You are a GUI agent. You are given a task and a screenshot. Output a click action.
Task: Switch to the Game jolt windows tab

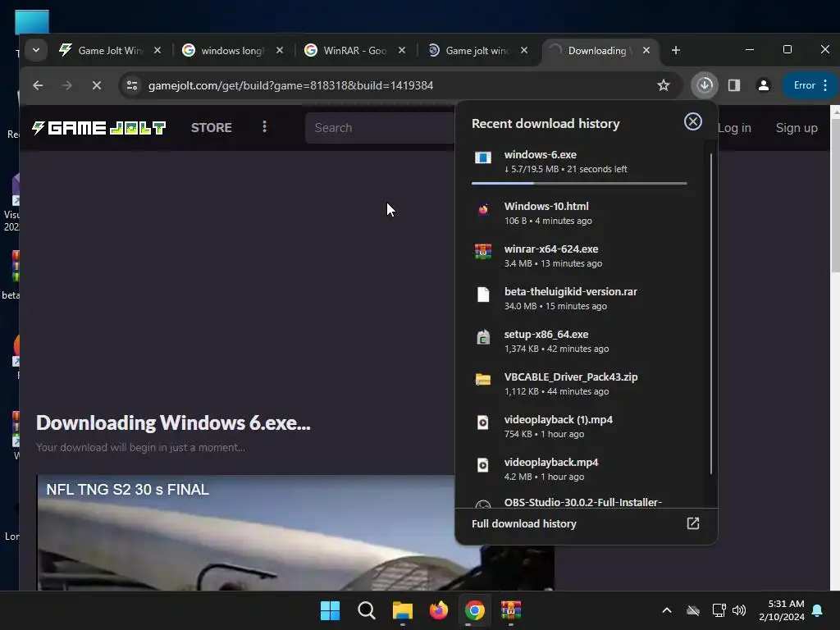coord(477,50)
